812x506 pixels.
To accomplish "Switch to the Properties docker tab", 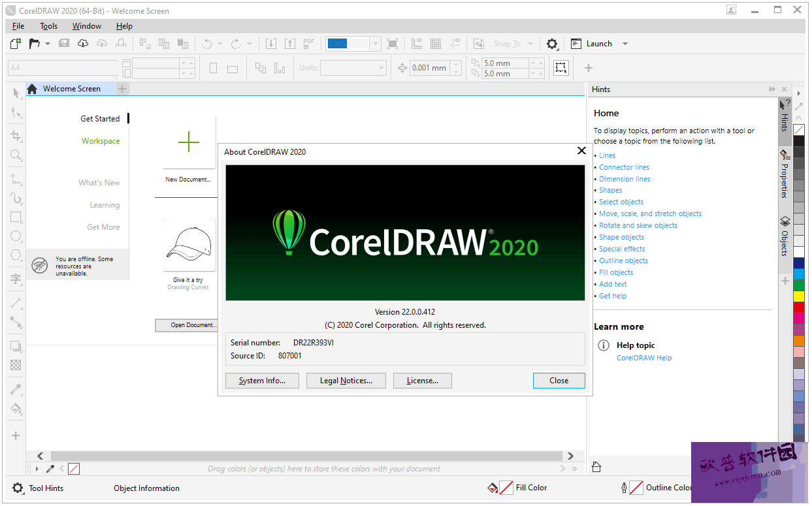I will (x=785, y=174).
